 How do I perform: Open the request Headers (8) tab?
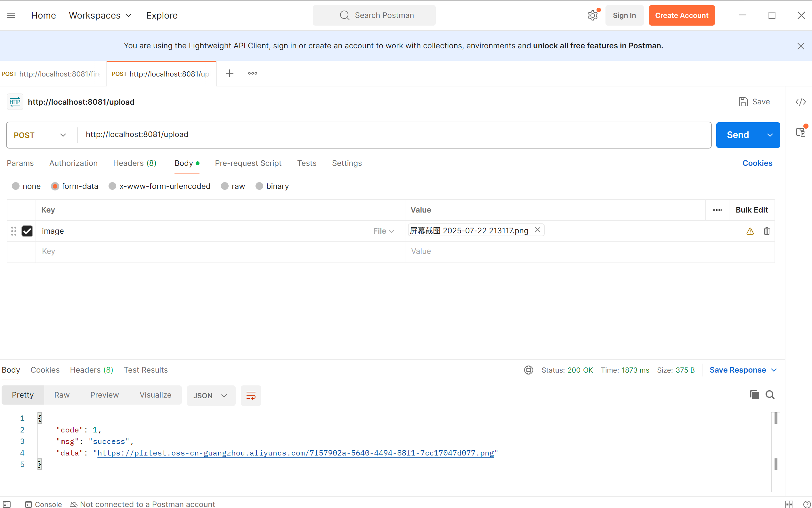135,163
